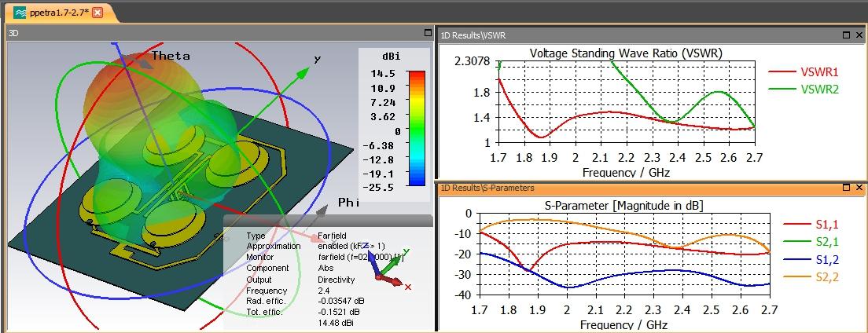Click the 14.48 dBi directivity value
868x333 pixels.
pyautogui.click(x=334, y=323)
